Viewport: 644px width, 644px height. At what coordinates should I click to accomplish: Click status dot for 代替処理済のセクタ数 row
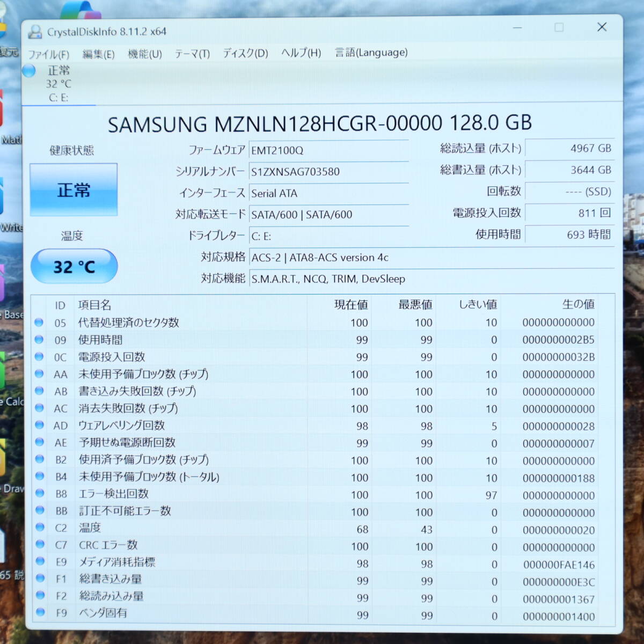point(39,323)
